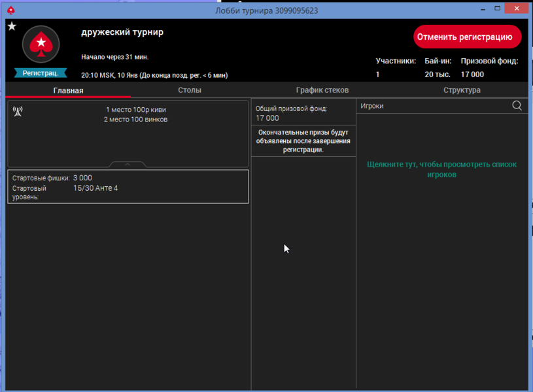Click the broadcast antenna icon
533x392 pixels.
pyautogui.click(x=18, y=112)
